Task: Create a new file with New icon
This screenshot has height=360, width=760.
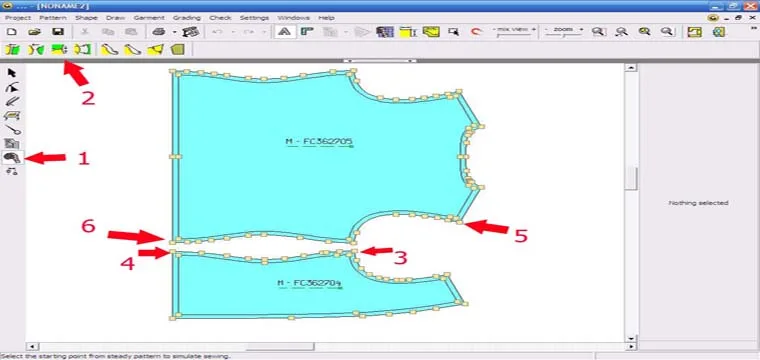Action: pos(12,32)
